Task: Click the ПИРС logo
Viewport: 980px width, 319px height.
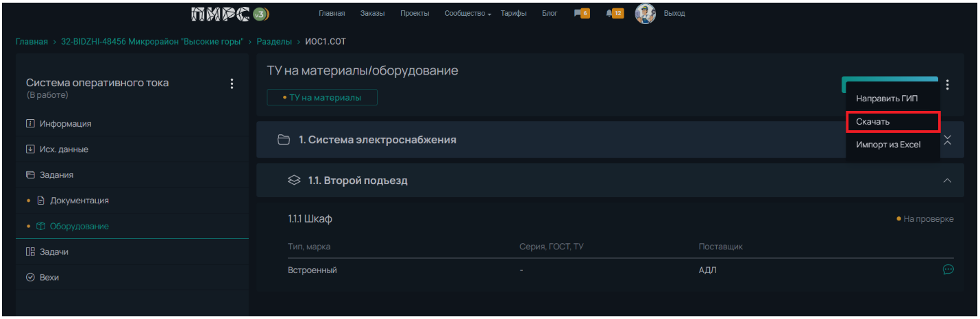Action: click(230, 13)
